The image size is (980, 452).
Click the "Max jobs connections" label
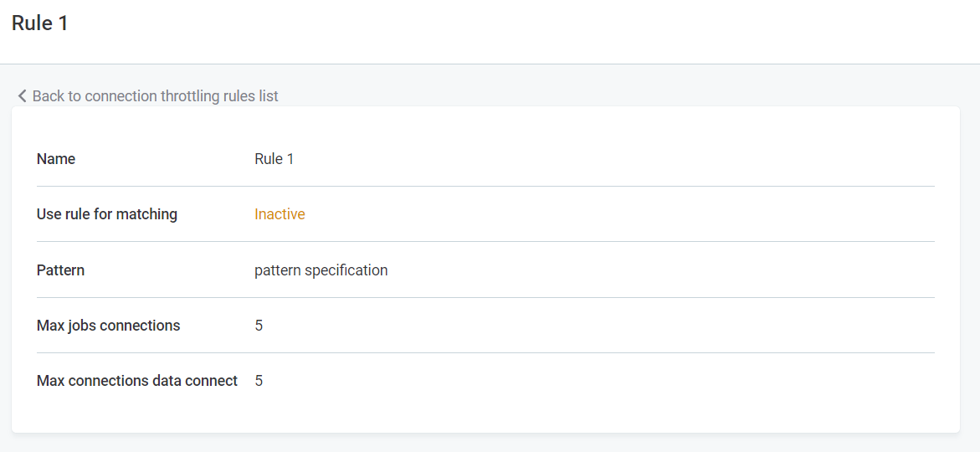tap(108, 326)
